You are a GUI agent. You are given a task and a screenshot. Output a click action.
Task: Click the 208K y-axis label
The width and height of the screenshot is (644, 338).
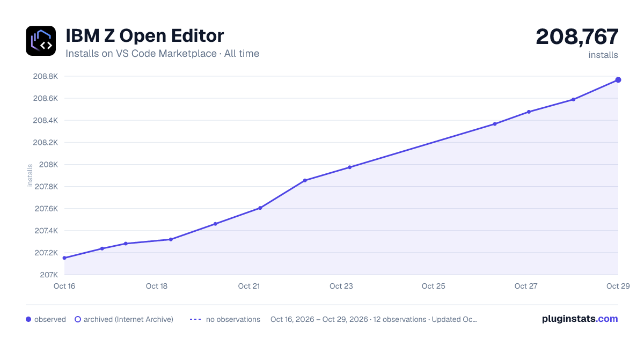[x=48, y=165]
